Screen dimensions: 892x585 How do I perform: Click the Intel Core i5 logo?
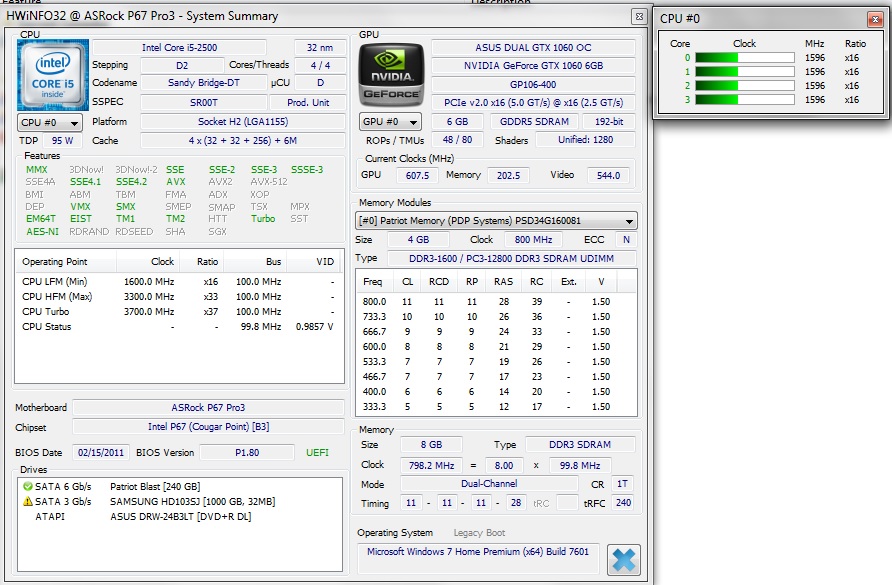53,75
